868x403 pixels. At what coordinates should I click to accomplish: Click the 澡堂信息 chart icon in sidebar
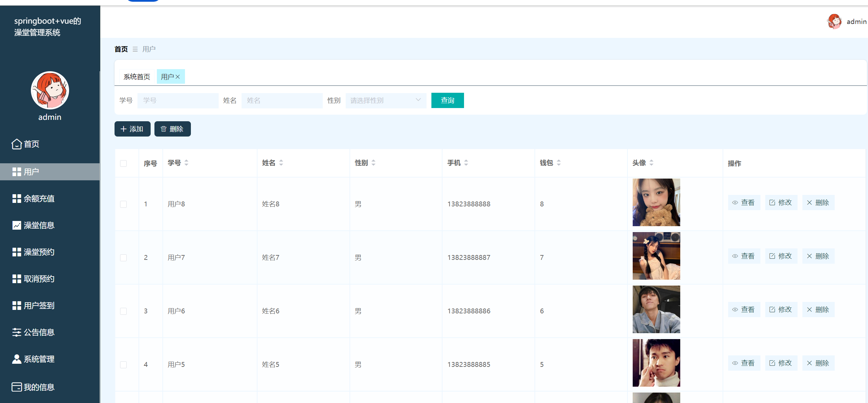coord(17,225)
